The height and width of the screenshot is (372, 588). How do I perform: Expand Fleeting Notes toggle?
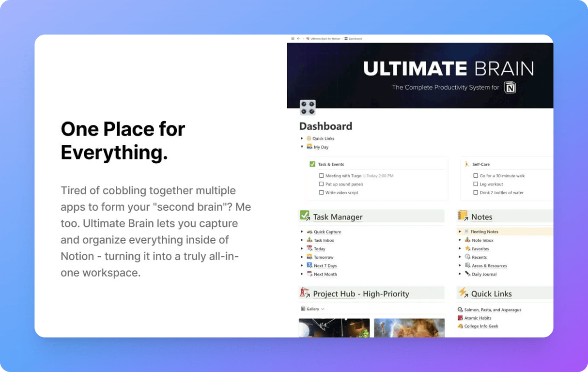[x=460, y=232]
